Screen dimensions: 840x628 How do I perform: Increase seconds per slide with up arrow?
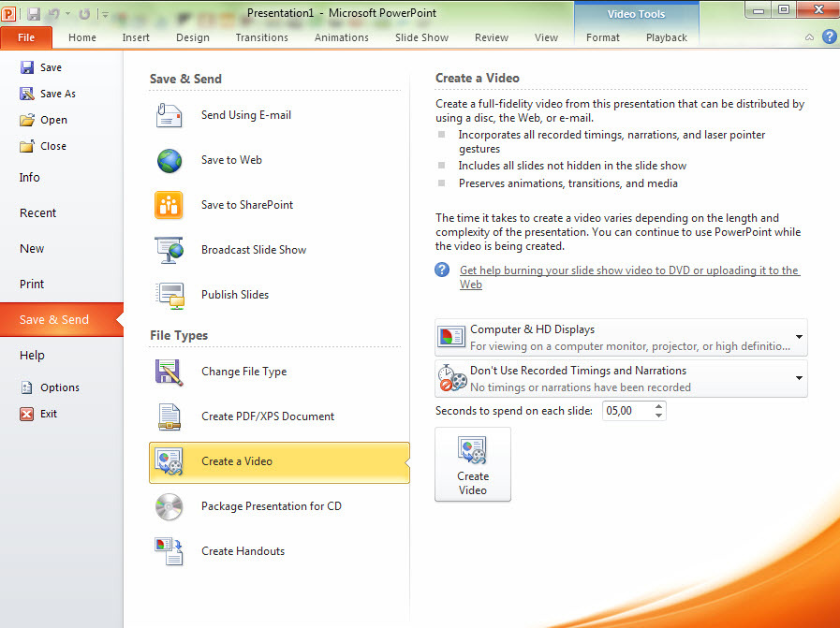pos(659,406)
